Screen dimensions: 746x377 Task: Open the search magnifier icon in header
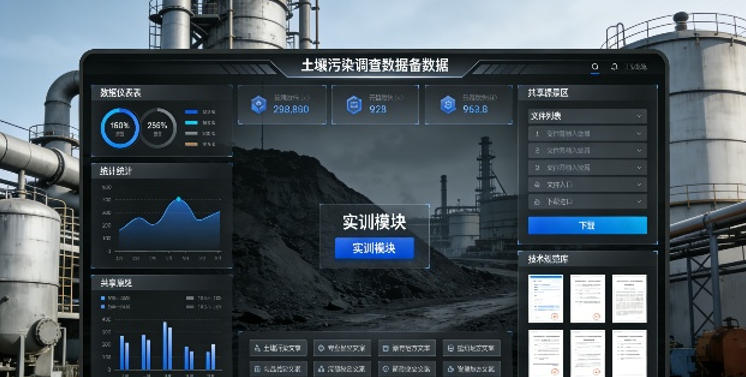click(x=595, y=67)
